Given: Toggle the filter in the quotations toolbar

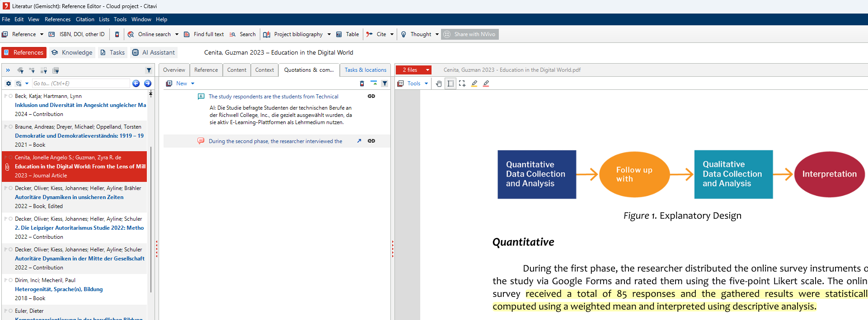Looking at the screenshot, I should coord(385,83).
